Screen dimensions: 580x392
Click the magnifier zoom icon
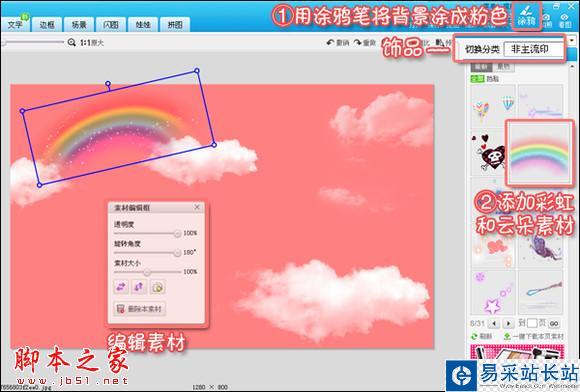[x=72, y=43]
